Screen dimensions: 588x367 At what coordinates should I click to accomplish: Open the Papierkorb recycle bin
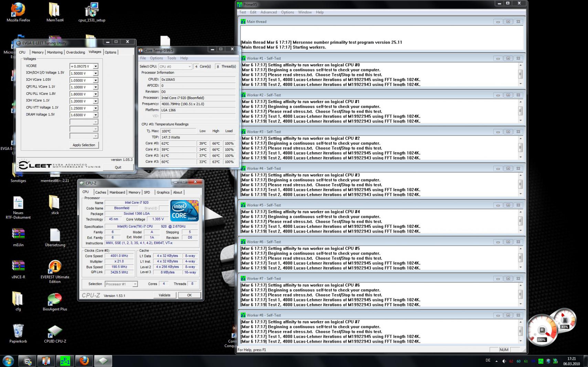tap(18, 333)
